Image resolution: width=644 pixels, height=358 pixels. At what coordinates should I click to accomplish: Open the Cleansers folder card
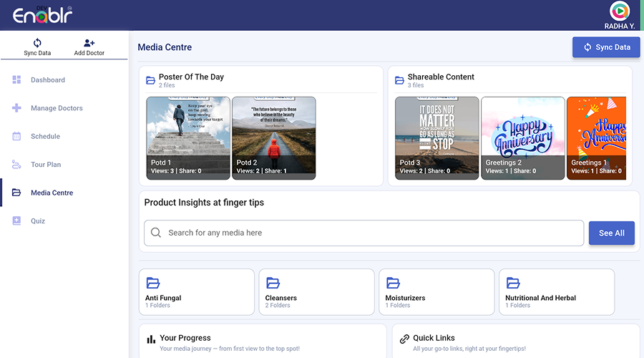pyautogui.click(x=316, y=292)
